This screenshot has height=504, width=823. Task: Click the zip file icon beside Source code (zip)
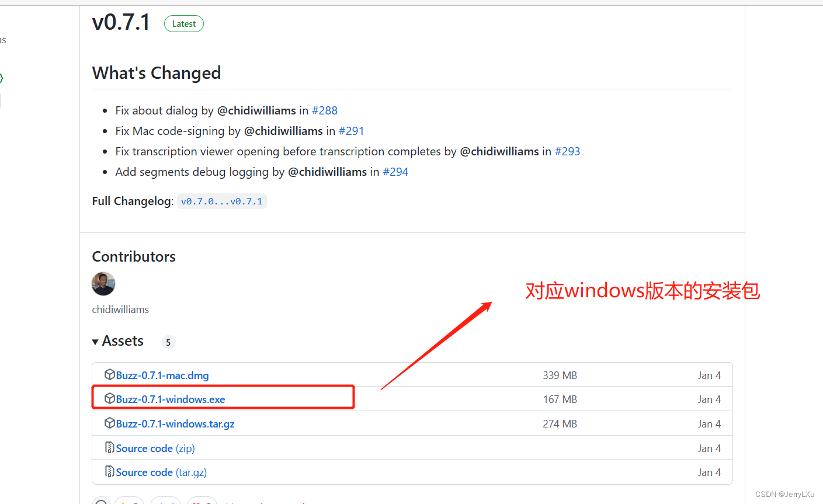click(109, 447)
